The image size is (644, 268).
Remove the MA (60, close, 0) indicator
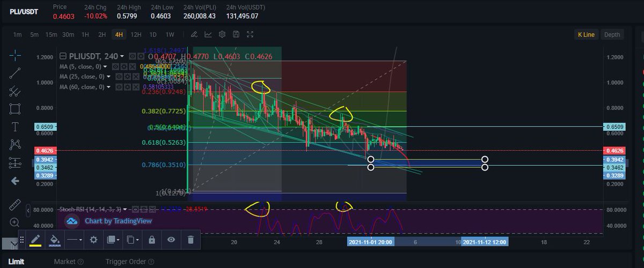[136, 87]
